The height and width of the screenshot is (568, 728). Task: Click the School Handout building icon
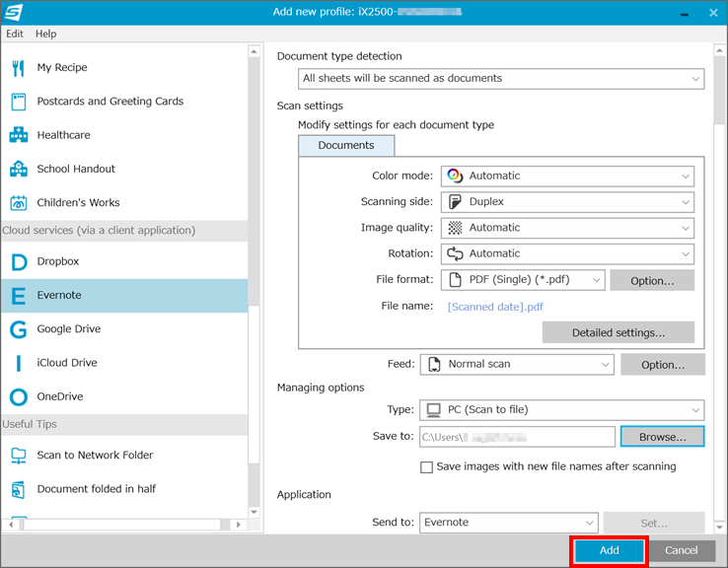19,169
